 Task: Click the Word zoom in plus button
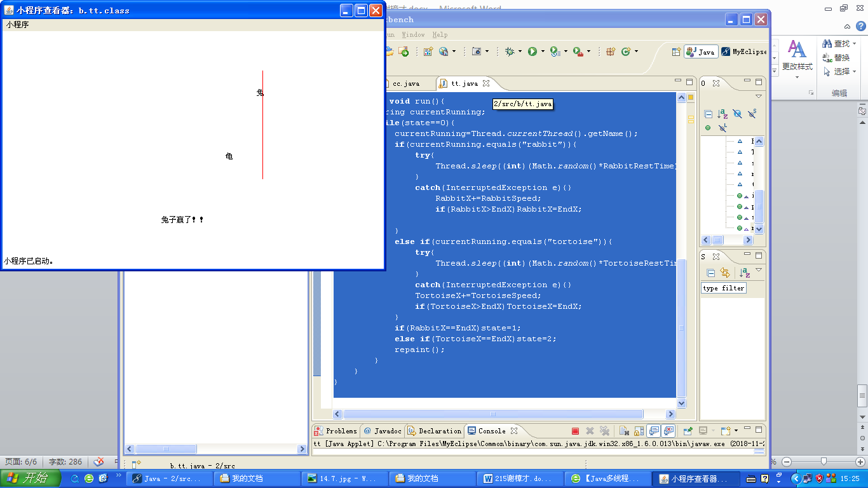coord(860,462)
